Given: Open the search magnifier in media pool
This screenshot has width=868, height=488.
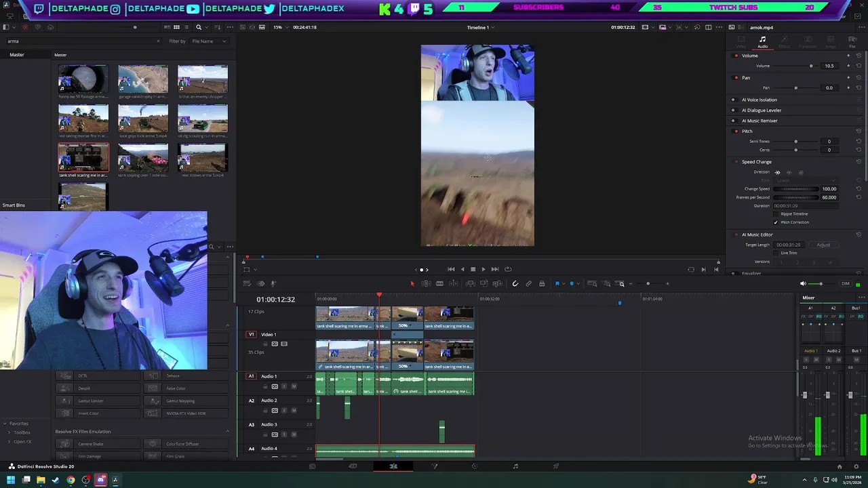Looking at the screenshot, I should (x=199, y=27).
